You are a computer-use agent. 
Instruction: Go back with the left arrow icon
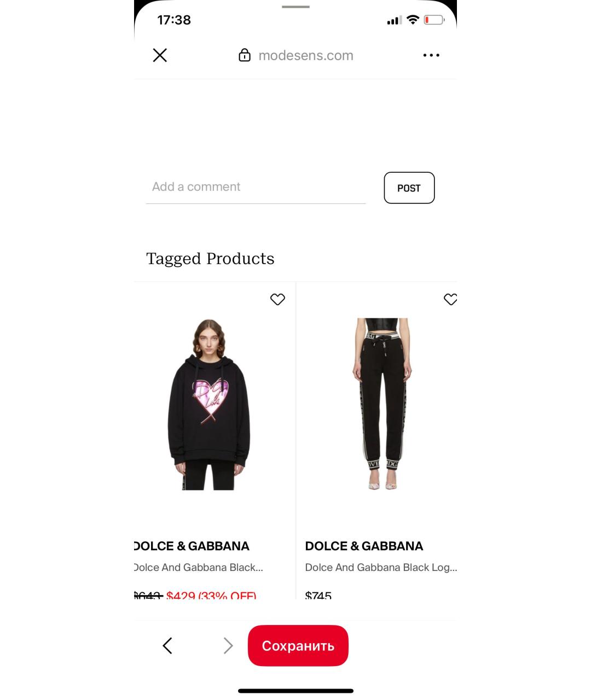coord(167,646)
